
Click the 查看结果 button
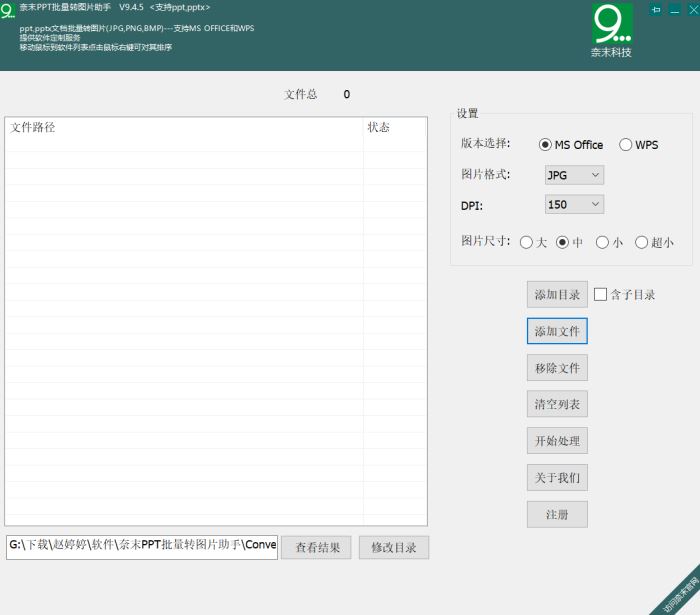(x=317, y=548)
